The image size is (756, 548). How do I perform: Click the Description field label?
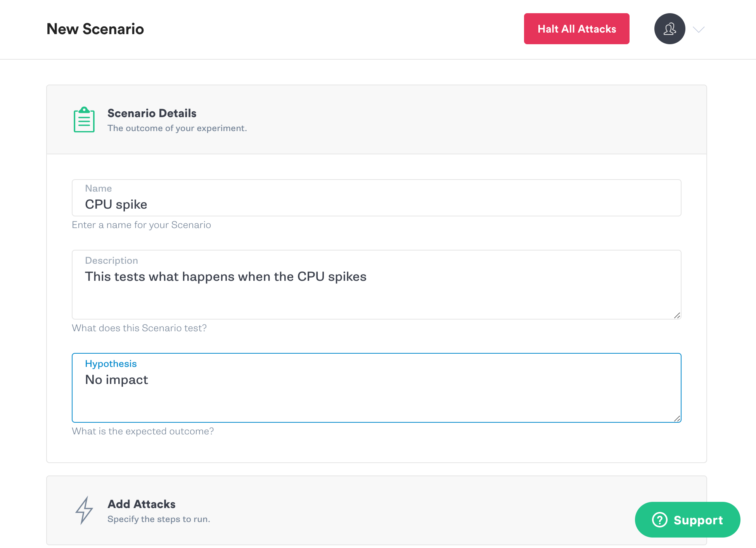(x=111, y=261)
